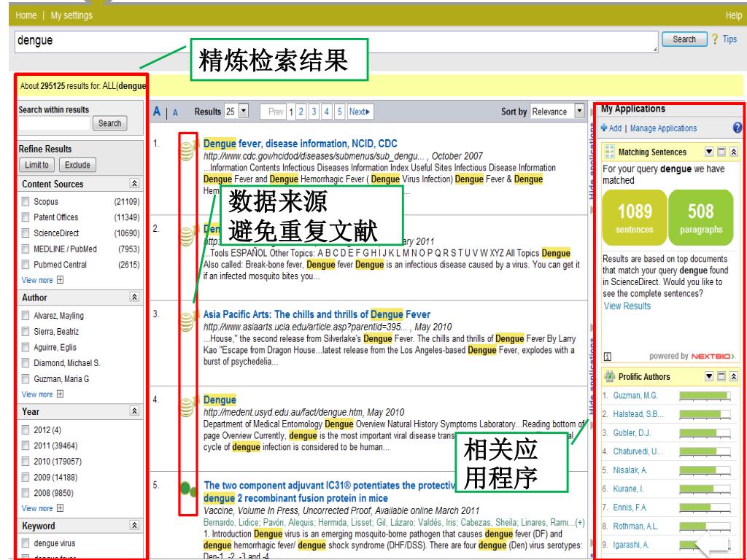Click the Search within results input field
This screenshot has width=747, height=560.
[54, 123]
